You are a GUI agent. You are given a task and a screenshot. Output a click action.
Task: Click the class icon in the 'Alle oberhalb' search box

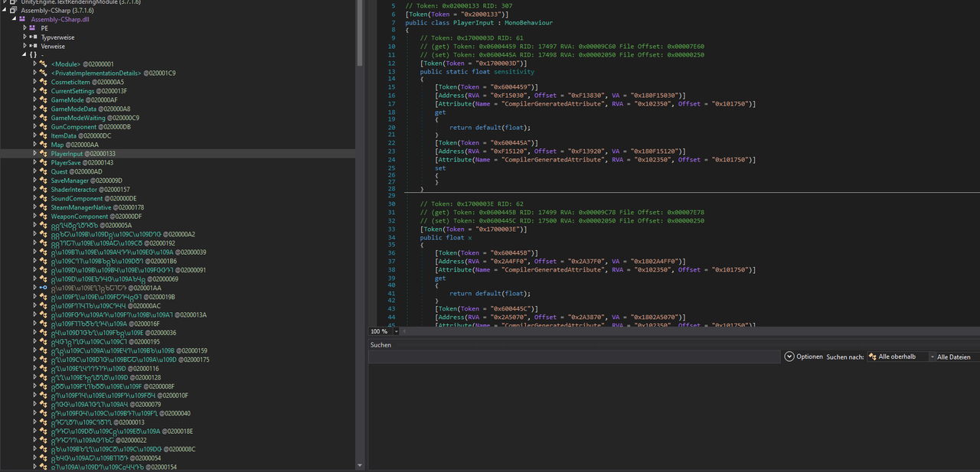tap(873, 356)
